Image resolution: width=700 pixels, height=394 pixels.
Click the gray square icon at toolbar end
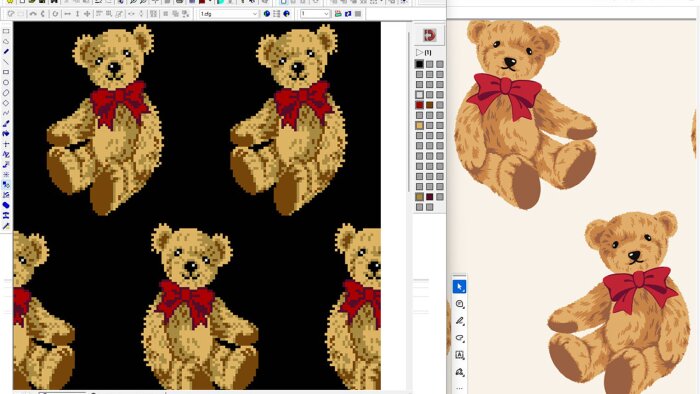[x=358, y=14]
